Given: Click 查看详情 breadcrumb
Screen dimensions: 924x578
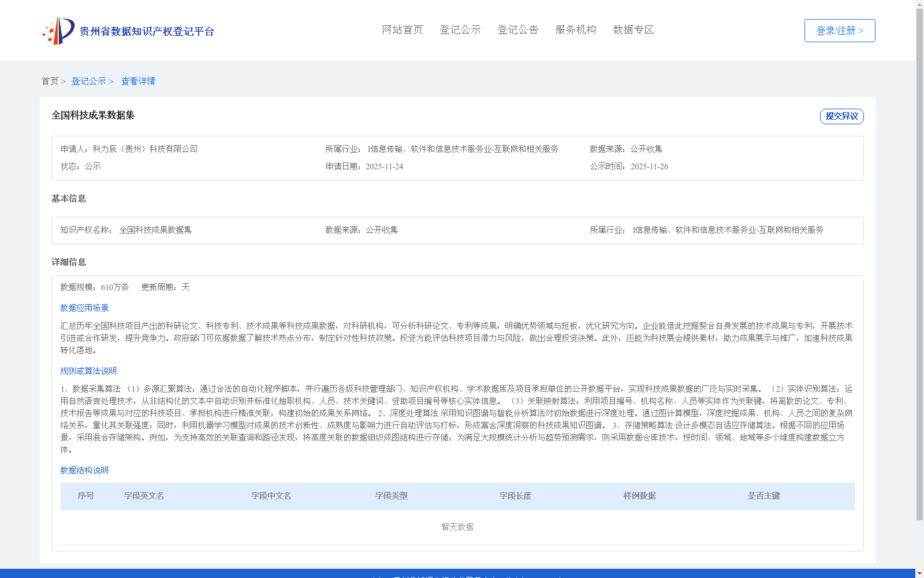Looking at the screenshot, I should tap(138, 81).
